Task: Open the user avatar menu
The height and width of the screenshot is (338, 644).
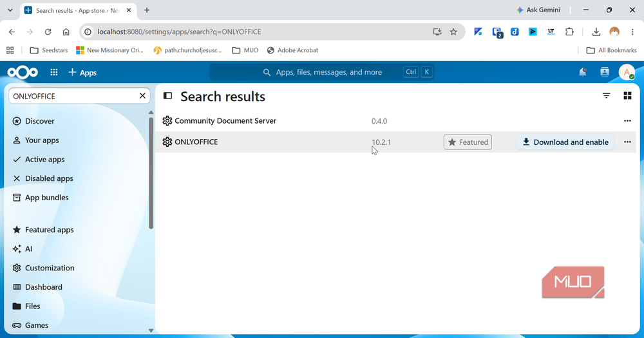Action: (x=627, y=72)
